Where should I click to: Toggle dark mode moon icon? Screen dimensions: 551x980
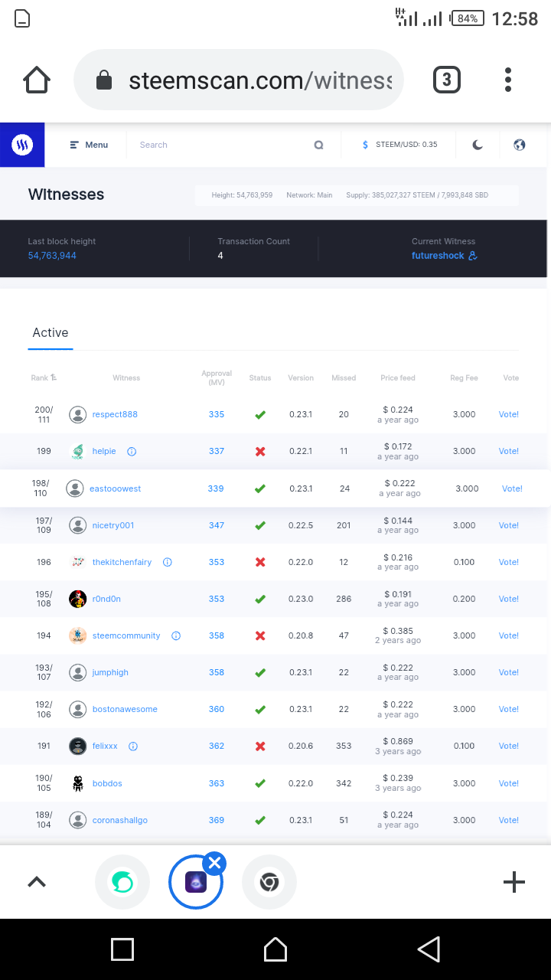point(478,145)
